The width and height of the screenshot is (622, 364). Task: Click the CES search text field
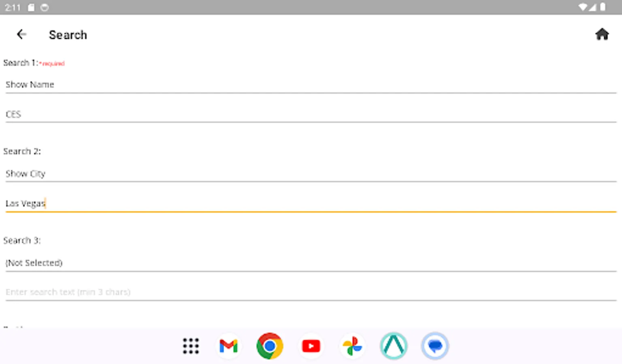310,114
